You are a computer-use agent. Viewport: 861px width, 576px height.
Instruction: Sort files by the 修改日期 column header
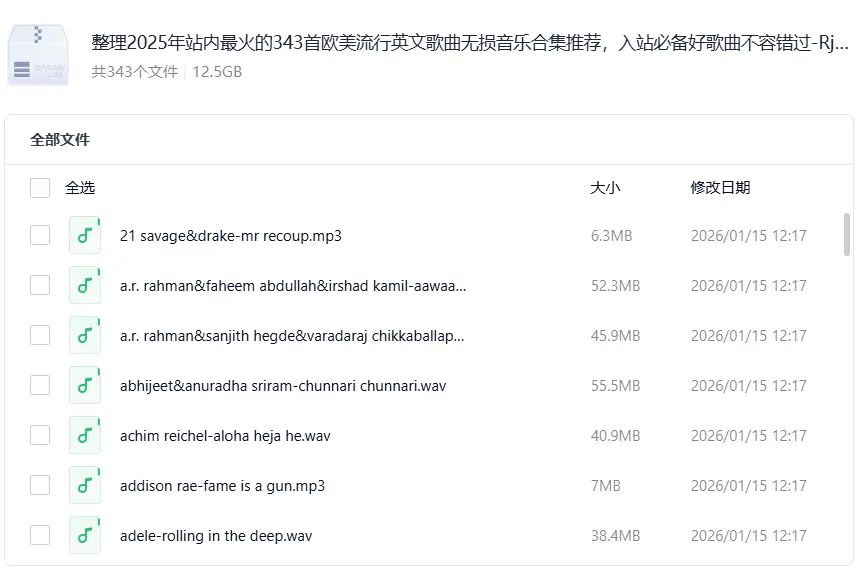[718, 187]
